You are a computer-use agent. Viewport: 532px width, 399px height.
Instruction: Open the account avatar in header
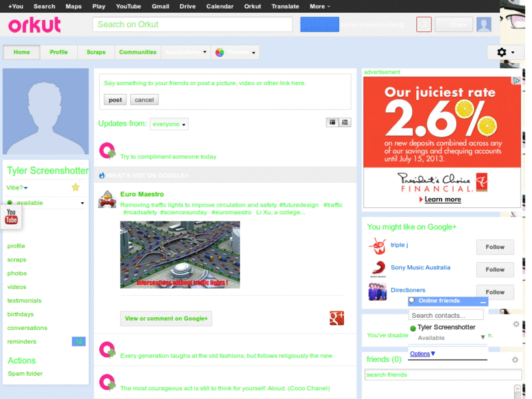(x=483, y=25)
